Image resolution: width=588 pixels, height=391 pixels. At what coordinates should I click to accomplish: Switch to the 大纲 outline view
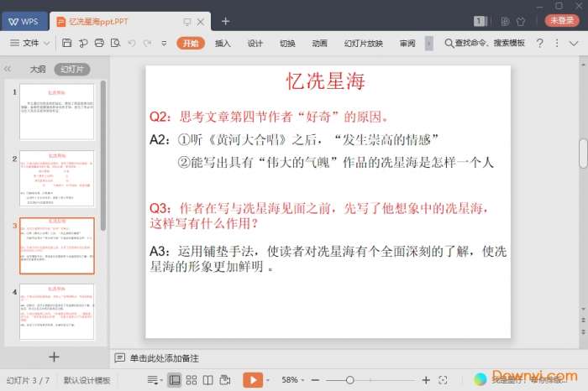tap(38, 70)
